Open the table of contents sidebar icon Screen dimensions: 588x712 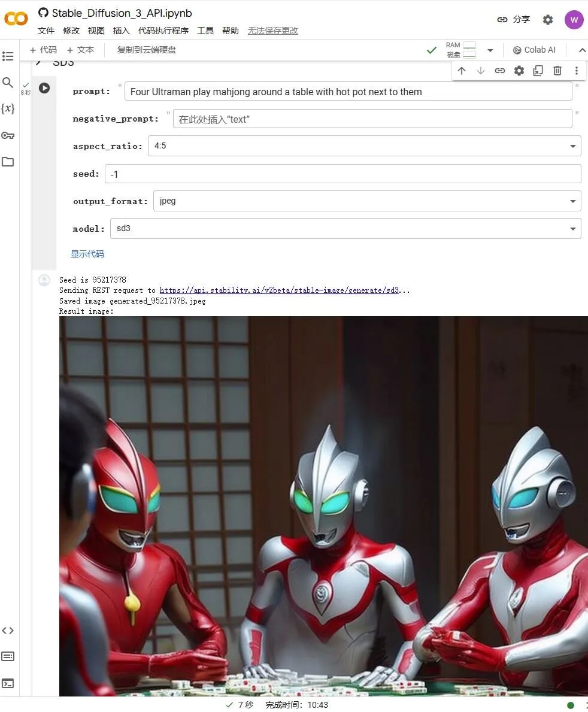8,56
